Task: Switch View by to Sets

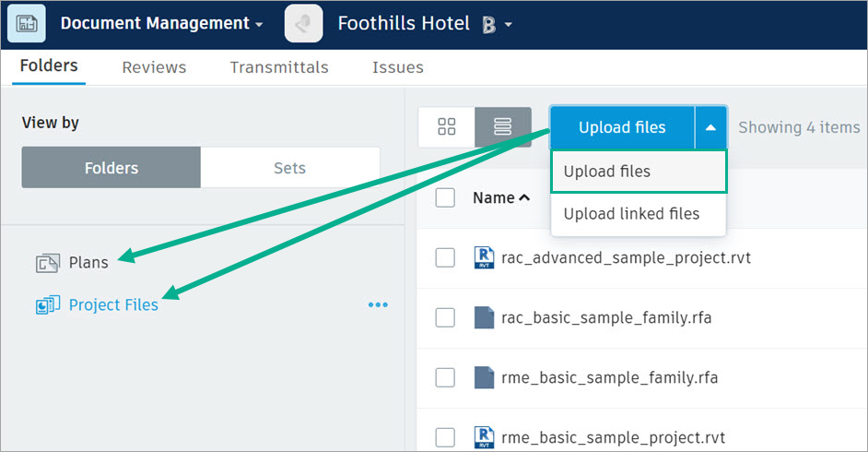Action: [289, 168]
